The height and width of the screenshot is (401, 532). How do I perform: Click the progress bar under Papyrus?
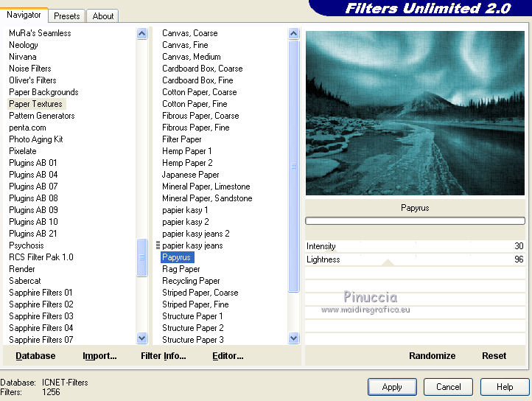point(415,221)
